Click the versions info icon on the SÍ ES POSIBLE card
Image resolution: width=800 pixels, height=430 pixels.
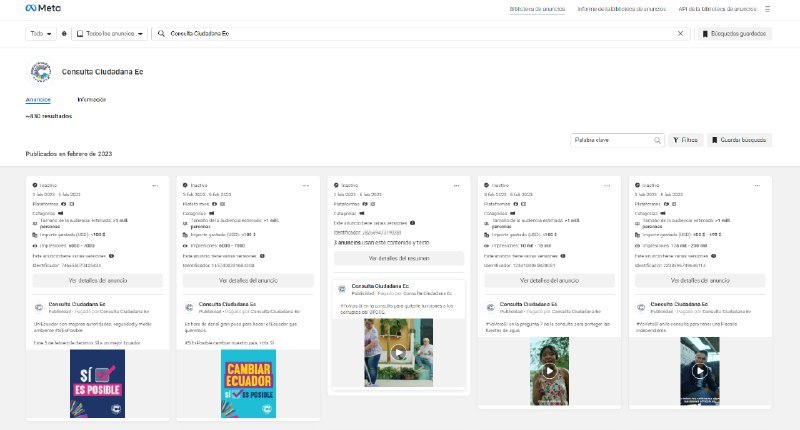point(111,256)
